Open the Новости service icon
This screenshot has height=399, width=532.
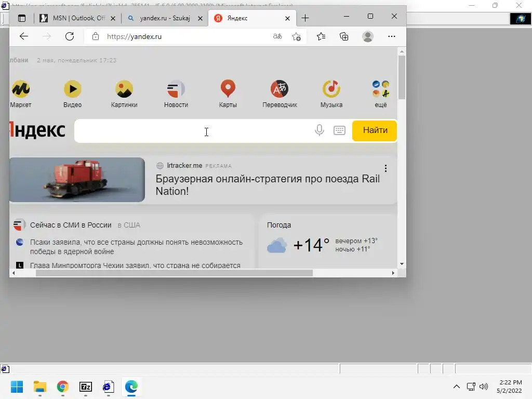[x=176, y=94]
